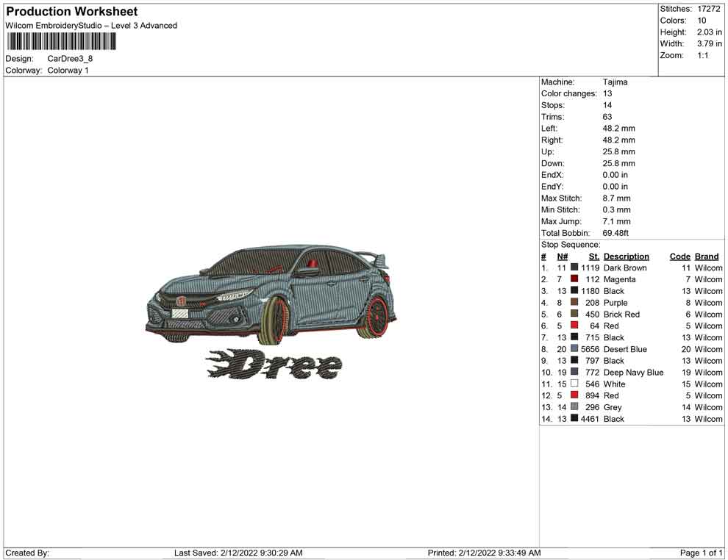728x560 pixels.
Task: Click the 'Deep Navy Blue' description in row 10
Action: pos(634,372)
